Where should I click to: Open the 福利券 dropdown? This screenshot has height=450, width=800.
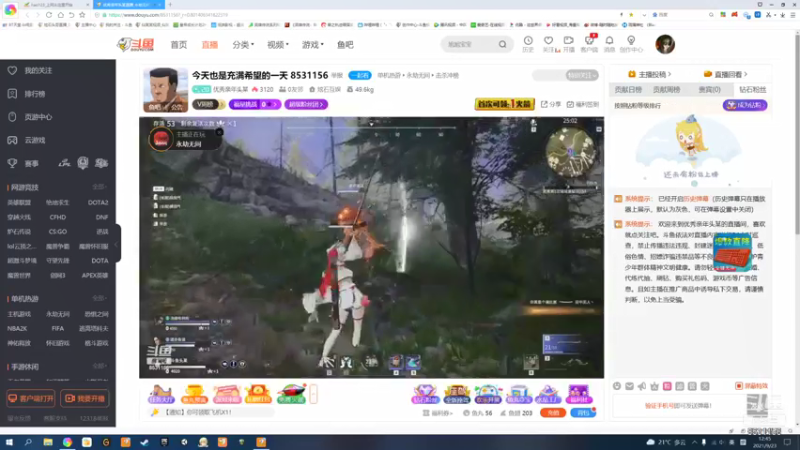[x=438, y=413]
